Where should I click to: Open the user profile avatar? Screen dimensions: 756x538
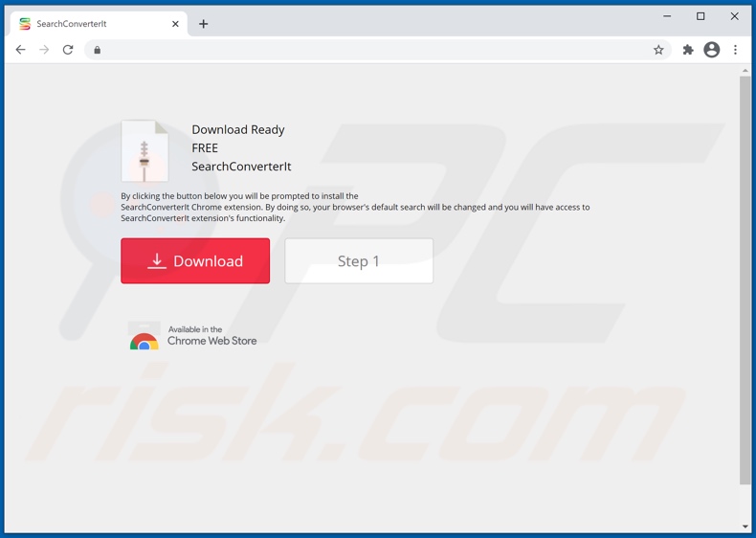[x=712, y=50]
